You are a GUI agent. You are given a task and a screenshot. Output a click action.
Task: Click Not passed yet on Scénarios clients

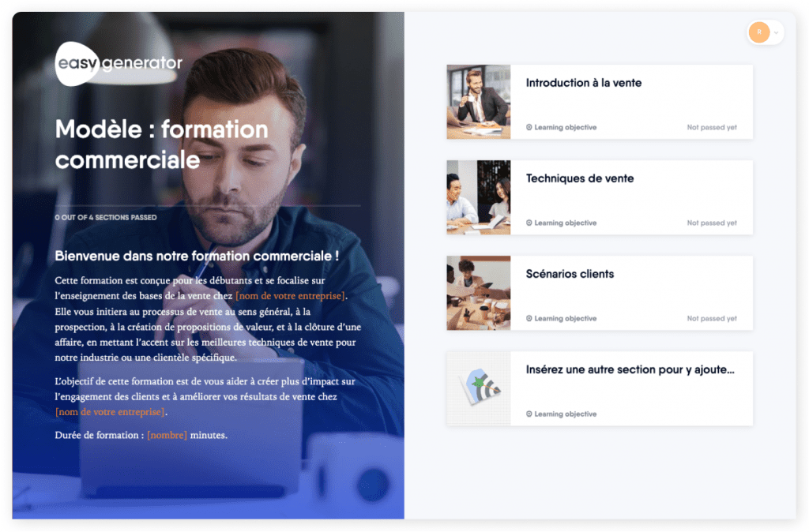pos(712,318)
